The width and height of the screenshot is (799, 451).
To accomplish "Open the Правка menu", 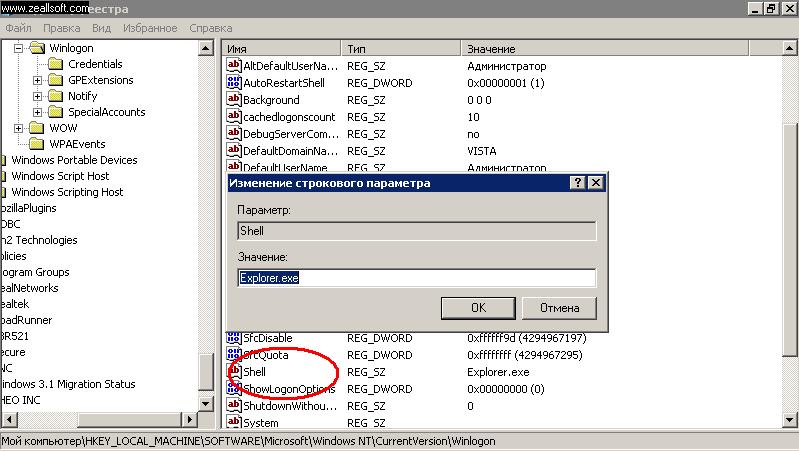I will click(x=62, y=29).
